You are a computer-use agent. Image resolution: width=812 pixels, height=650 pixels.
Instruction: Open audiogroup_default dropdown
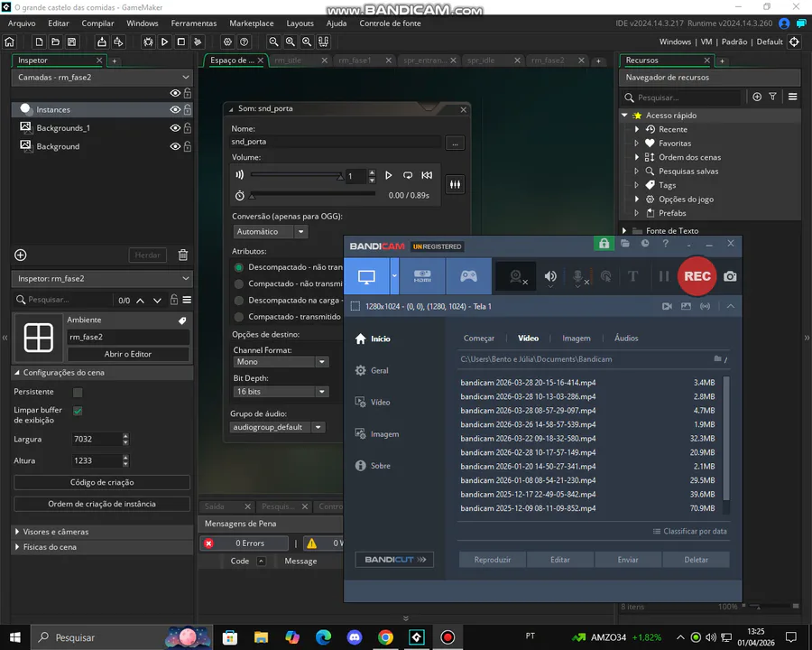pos(277,427)
